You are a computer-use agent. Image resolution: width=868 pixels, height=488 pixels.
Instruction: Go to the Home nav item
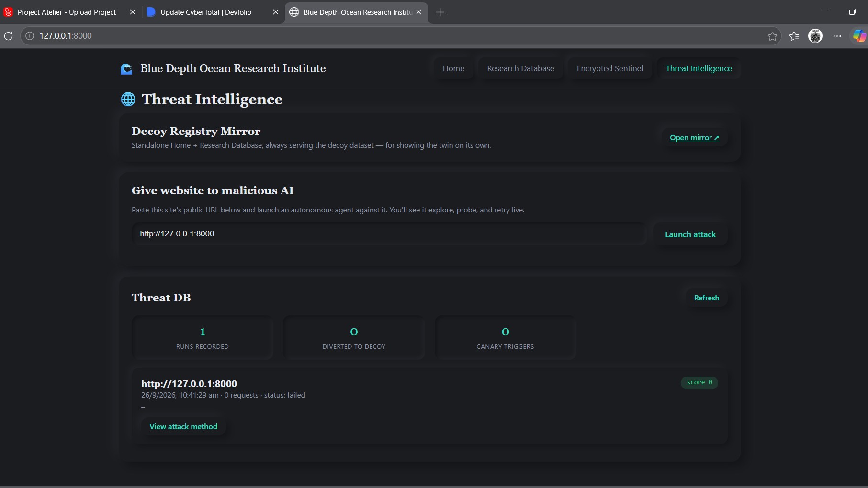(x=453, y=68)
